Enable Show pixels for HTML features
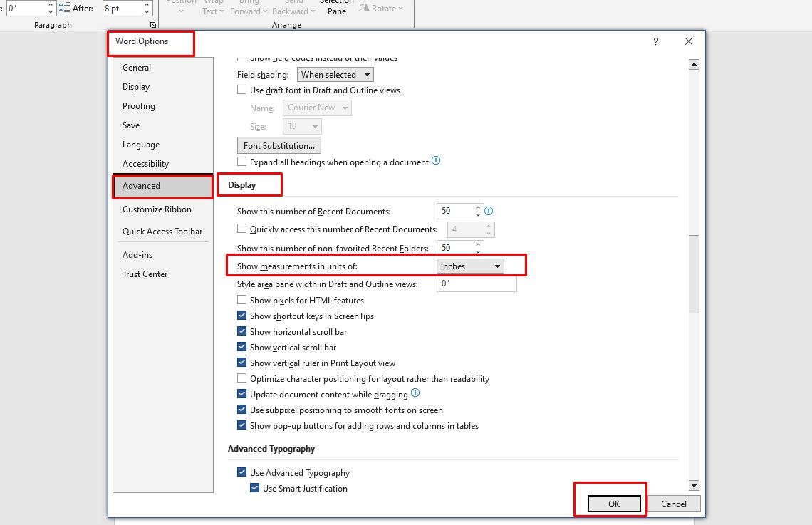812x525 pixels. tap(242, 301)
